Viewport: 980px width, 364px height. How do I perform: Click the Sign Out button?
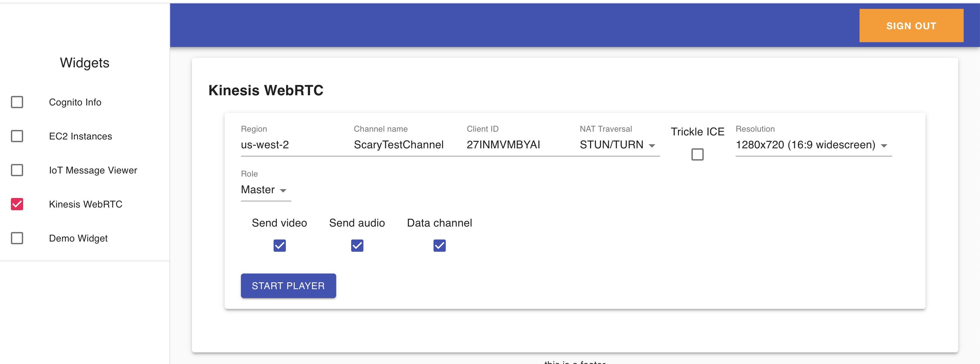pos(911,26)
